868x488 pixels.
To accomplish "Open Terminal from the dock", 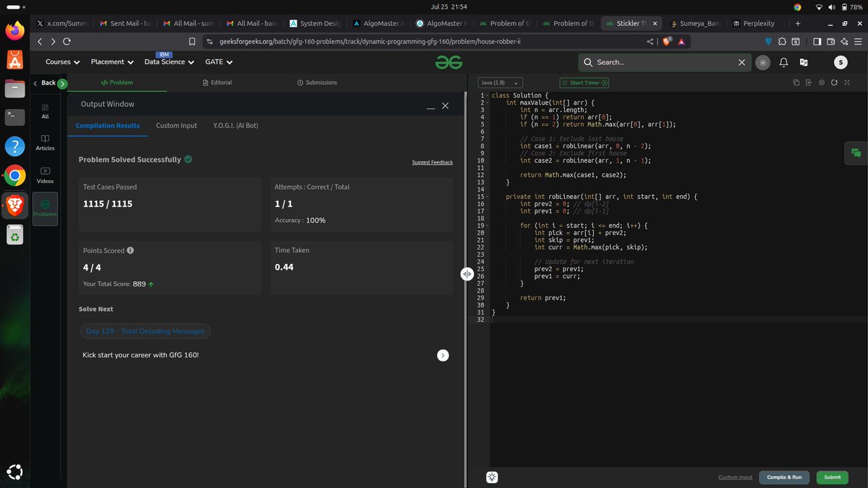I will click(14, 116).
